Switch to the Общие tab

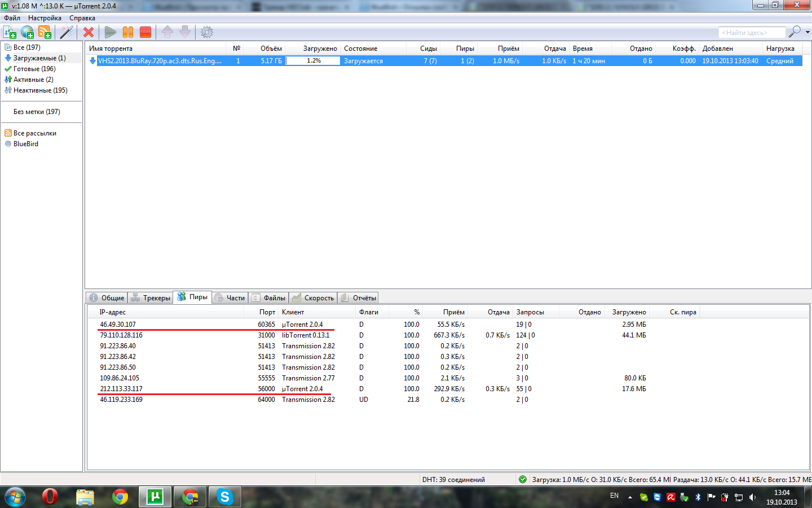107,297
